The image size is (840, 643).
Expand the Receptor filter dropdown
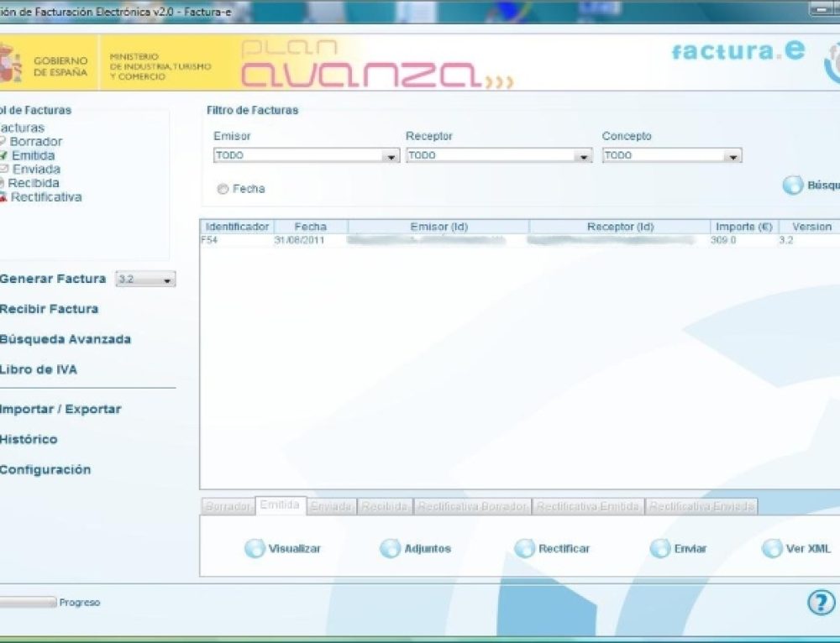pyautogui.click(x=583, y=156)
